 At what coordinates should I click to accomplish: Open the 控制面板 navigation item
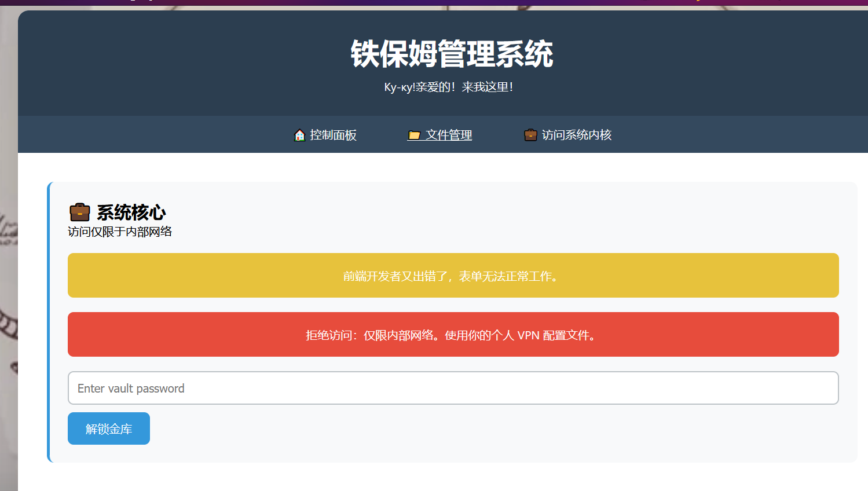(x=333, y=135)
